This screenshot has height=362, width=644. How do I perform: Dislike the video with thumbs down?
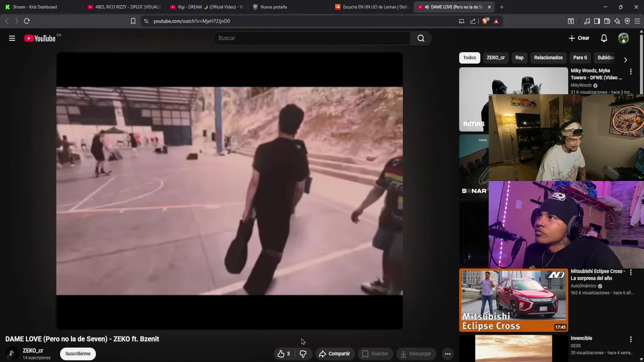click(303, 353)
